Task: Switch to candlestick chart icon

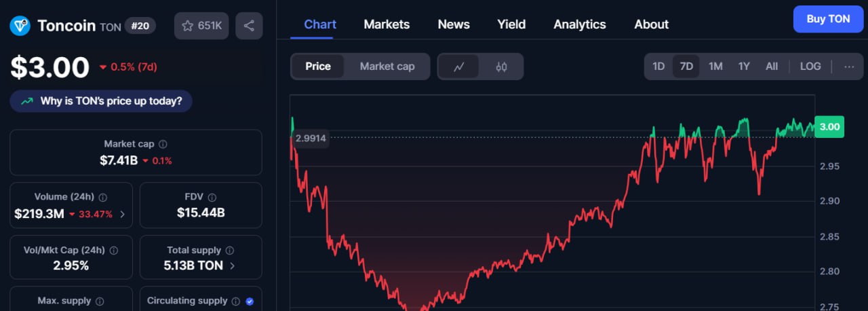Action: [x=501, y=67]
